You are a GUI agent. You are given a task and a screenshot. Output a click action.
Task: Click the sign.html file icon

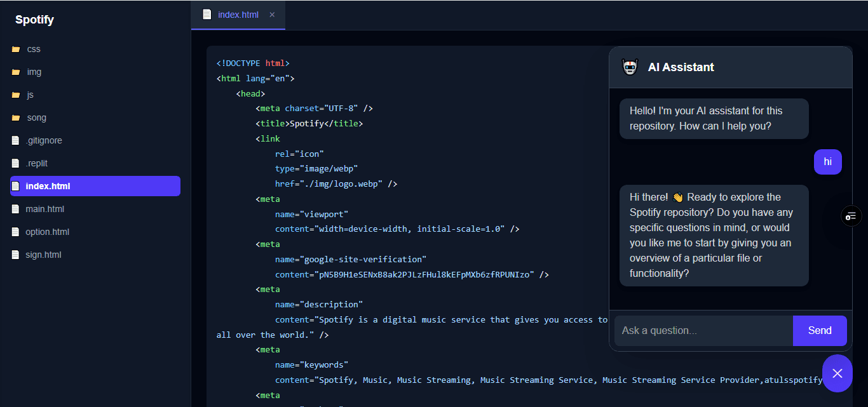tap(15, 255)
